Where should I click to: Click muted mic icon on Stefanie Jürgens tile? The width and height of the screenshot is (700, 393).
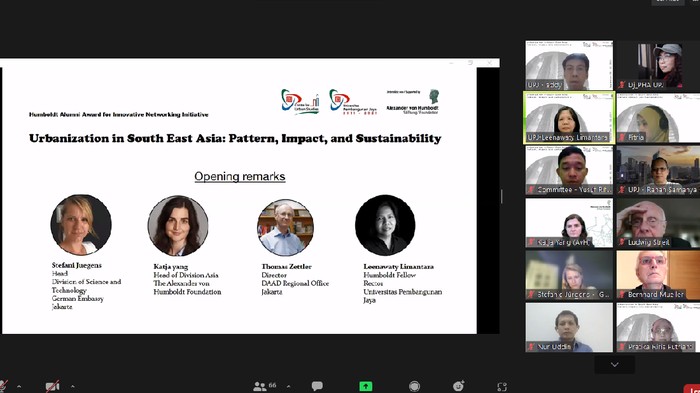531,295
